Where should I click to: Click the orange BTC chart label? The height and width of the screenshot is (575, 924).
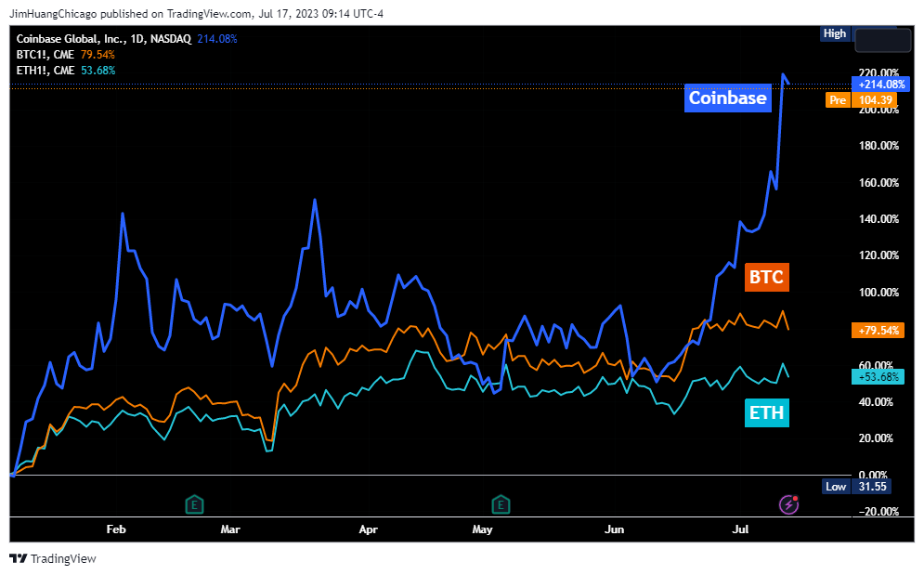(766, 277)
